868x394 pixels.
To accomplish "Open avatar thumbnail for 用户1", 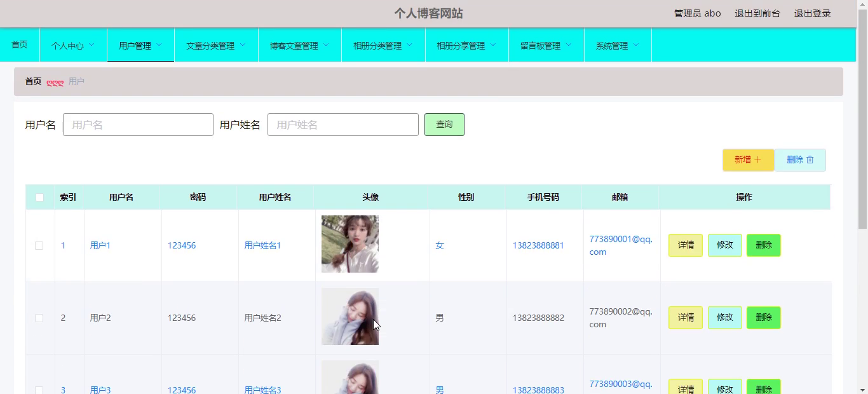I will (x=350, y=244).
